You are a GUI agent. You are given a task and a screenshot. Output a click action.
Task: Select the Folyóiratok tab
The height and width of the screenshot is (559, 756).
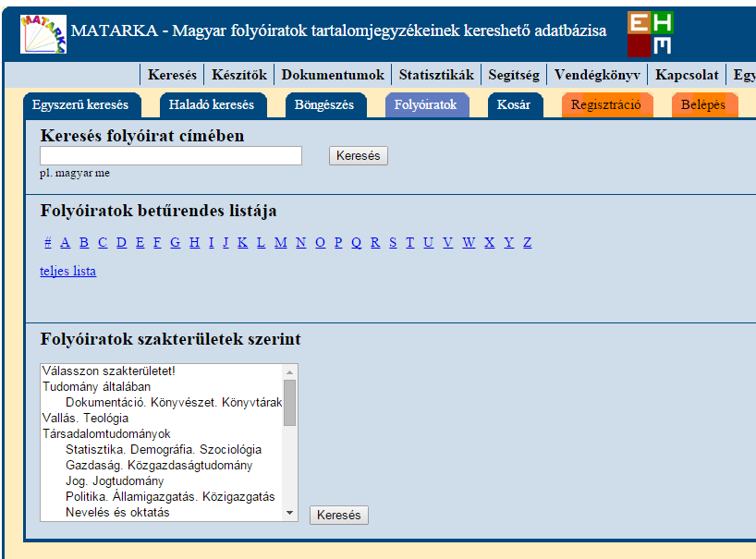[426, 104]
